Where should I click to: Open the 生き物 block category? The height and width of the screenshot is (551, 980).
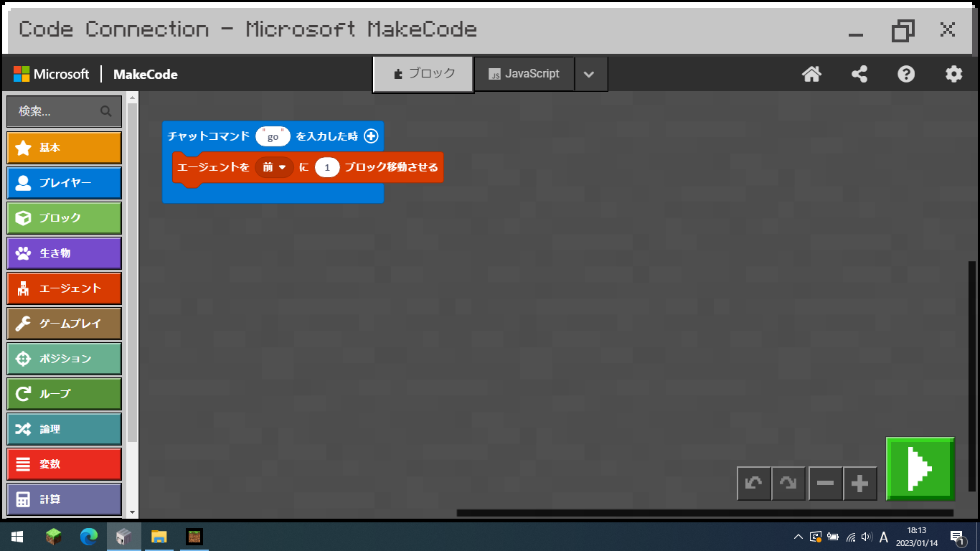64,253
